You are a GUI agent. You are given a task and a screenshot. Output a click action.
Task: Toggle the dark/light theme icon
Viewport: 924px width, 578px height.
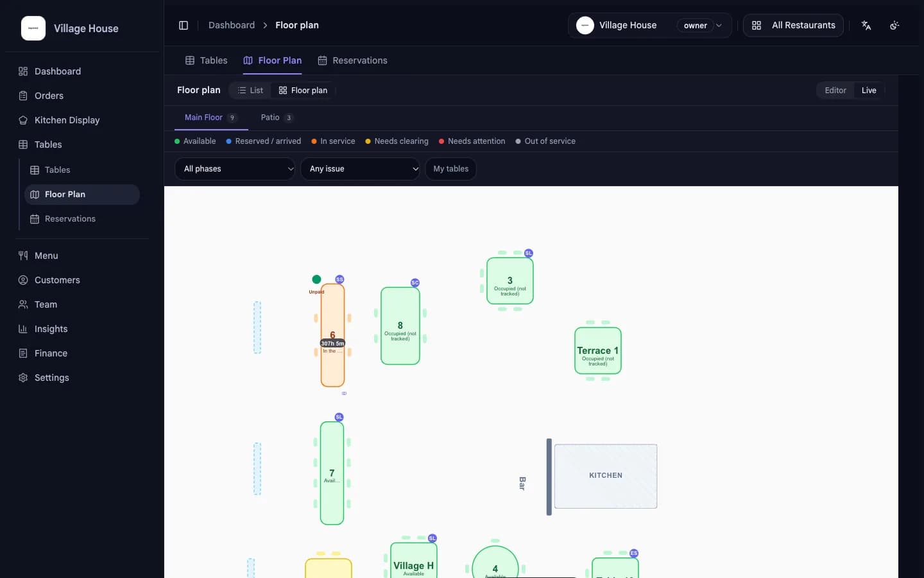(x=894, y=25)
